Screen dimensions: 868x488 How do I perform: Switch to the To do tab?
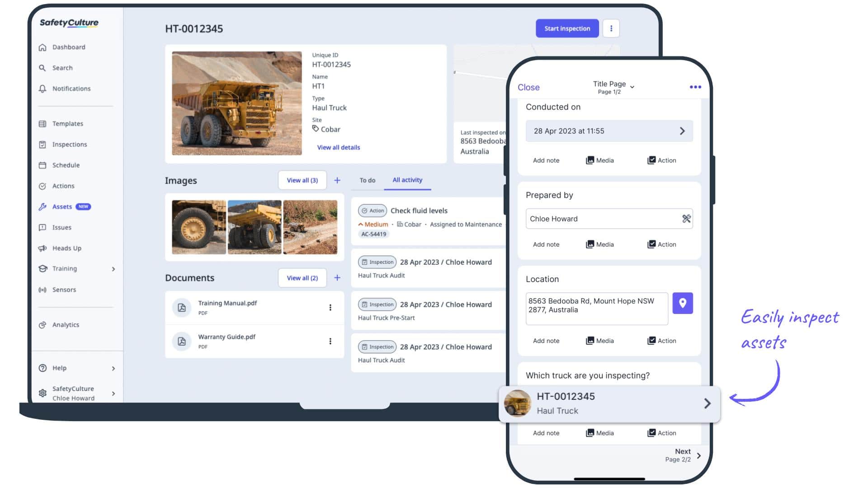(367, 180)
